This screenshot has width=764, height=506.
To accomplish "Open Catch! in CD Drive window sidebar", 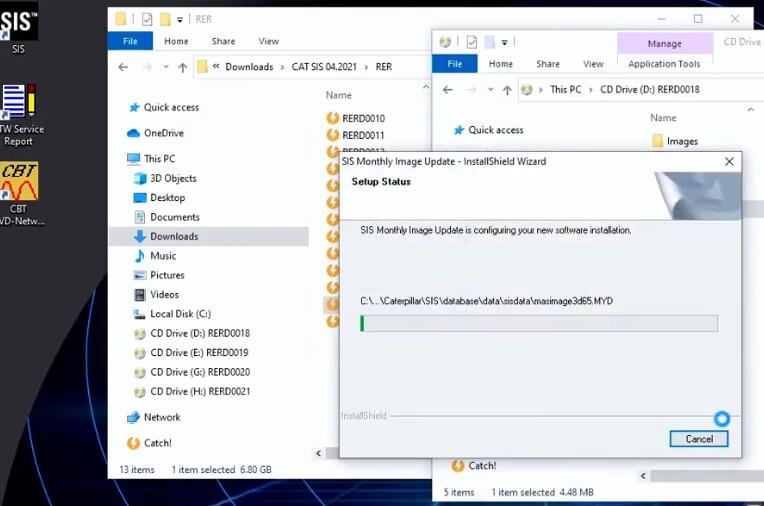I will point(474,466).
